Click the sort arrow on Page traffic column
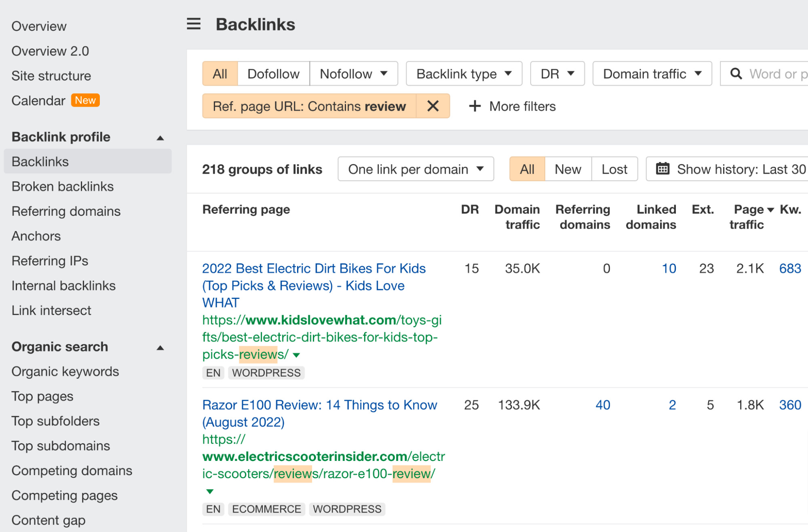The height and width of the screenshot is (532, 808). tap(770, 209)
